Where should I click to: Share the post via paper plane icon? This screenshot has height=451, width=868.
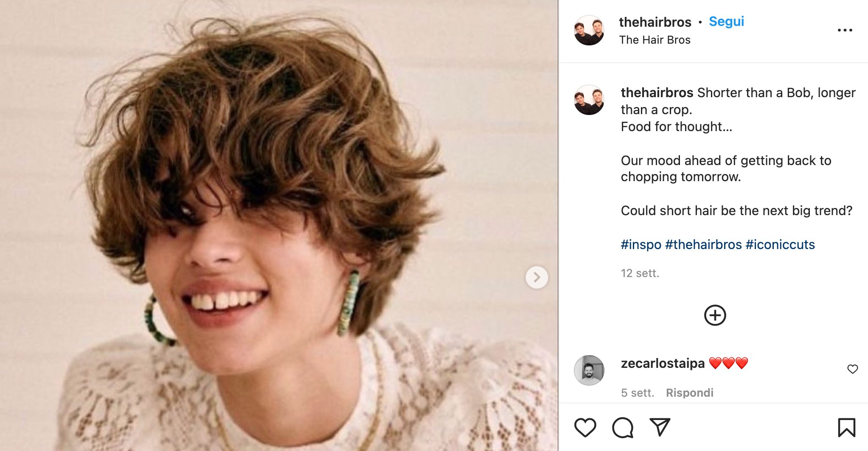coord(660,427)
